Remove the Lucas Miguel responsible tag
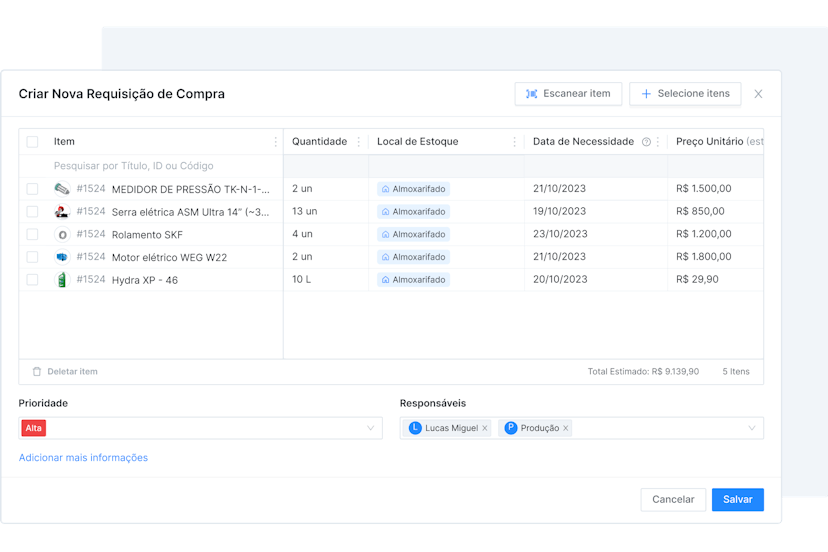This screenshot has height=552, width=828. (485, 428)
